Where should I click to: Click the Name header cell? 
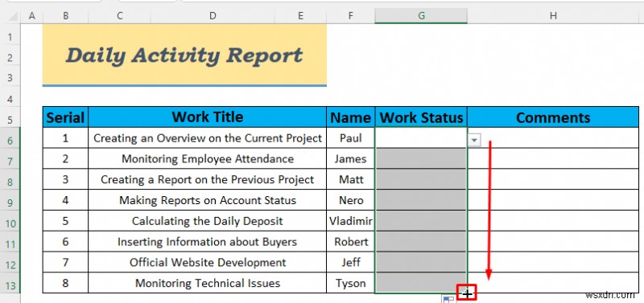[351, 117]
